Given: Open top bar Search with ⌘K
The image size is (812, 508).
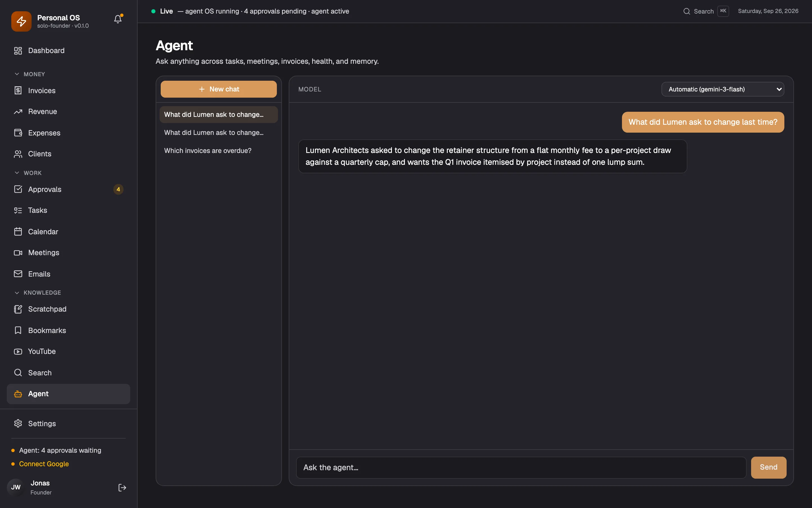Looking at the screenshot, I should pos(706,11).
